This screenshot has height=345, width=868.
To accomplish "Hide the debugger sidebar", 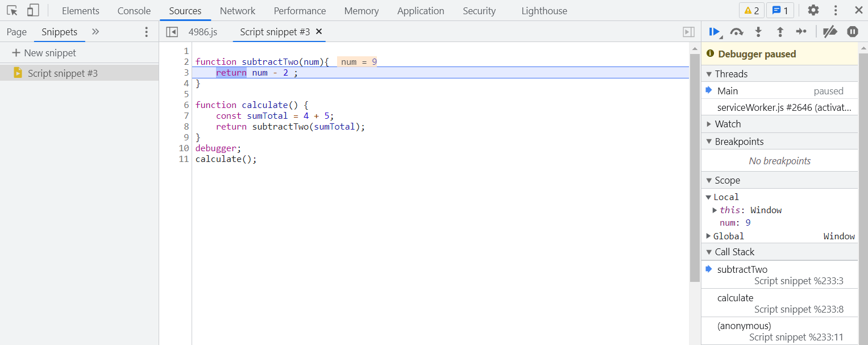I will coord(688,32).
